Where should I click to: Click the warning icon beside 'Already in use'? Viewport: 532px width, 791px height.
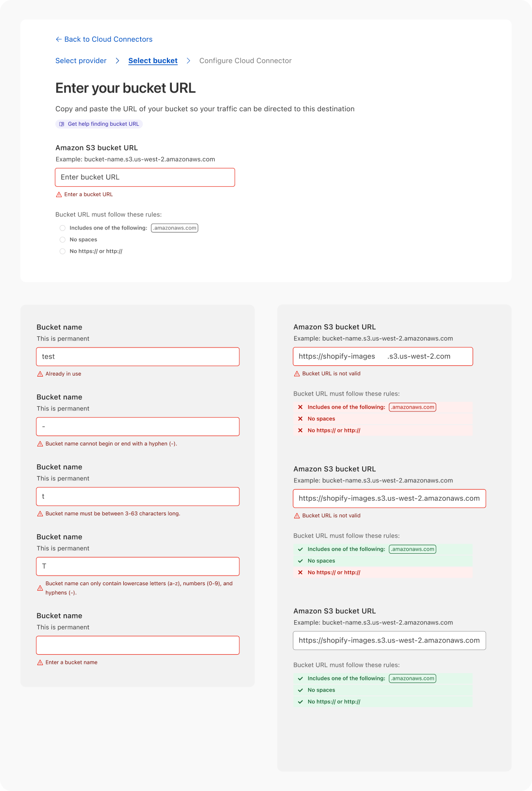40,374
